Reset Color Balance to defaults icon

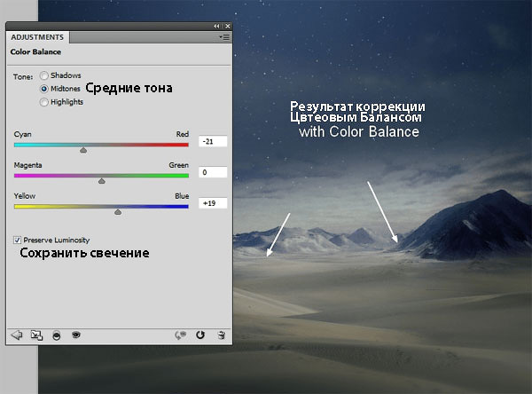pyautogui.click(x=200, y=335)
